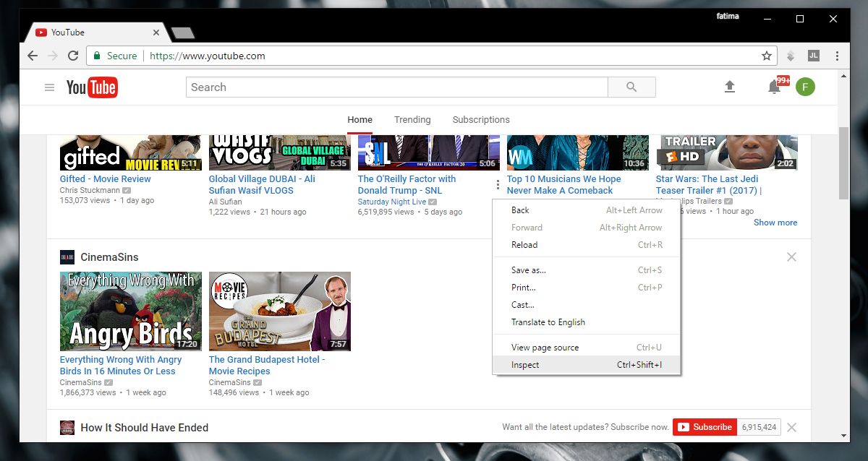Open Everything Wrong With Angry Birds title
868x461 pixels.
tap(121, 366)
